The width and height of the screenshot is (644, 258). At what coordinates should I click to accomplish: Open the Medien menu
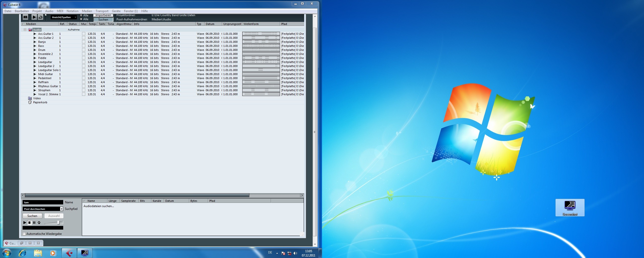(87, 11)
